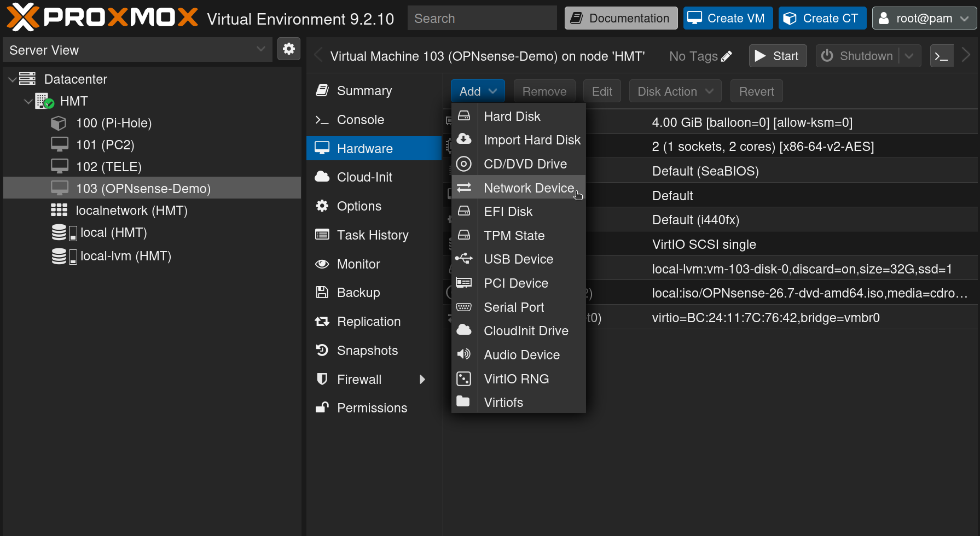Click the pencil icon to edit tags
The image size is (980, 536).
727,56
